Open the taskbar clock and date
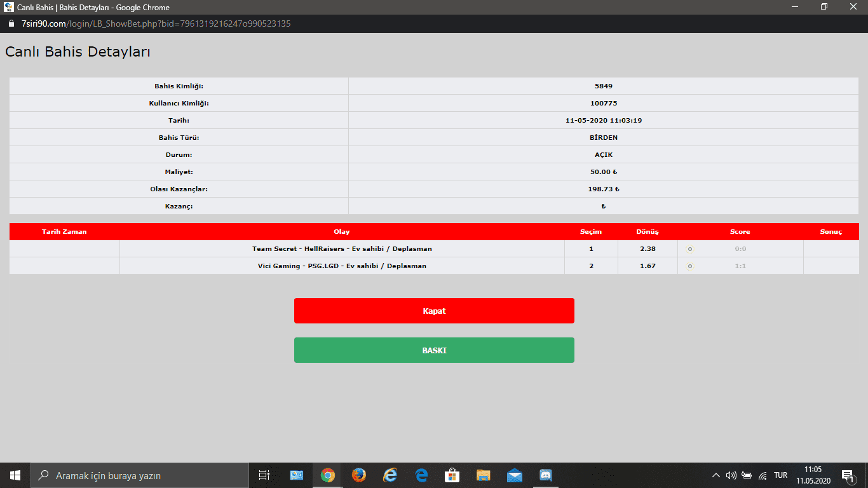This screenshot has width=868, height=488. 813,475
